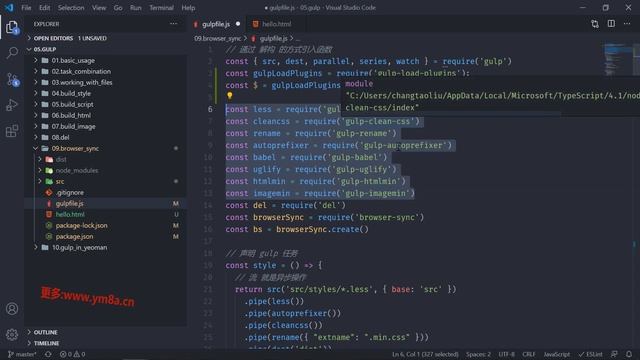The height and width of the screenshot is (360, 640).
Task: Open the Go menu
Action: (118, 8)
